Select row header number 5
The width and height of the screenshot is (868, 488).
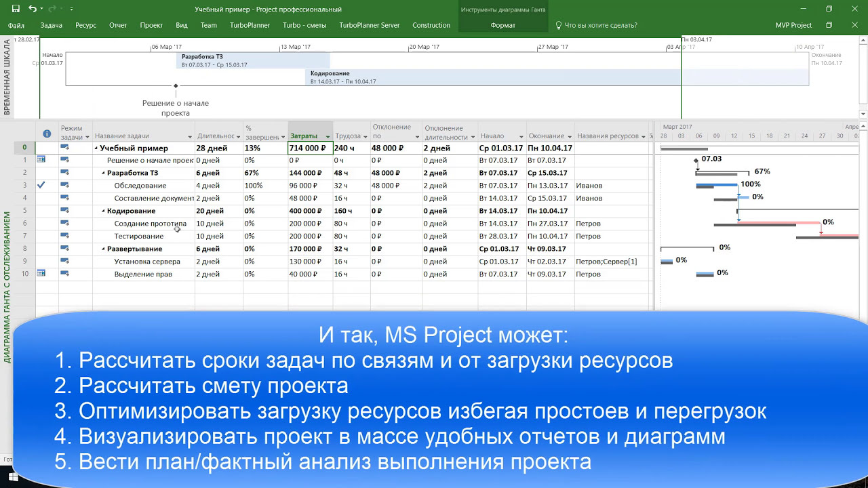coord(24,211)
